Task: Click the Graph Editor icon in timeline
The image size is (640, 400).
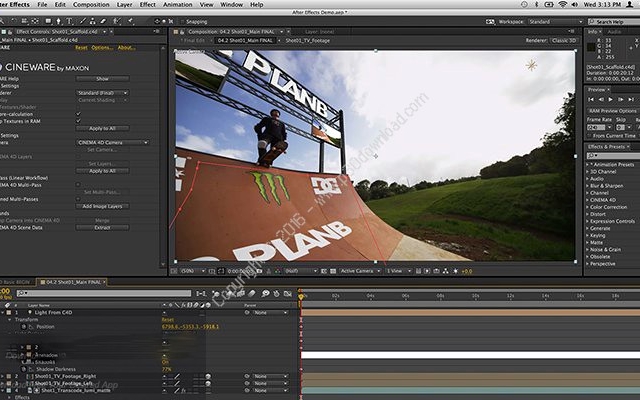Action: pos(288,293)
